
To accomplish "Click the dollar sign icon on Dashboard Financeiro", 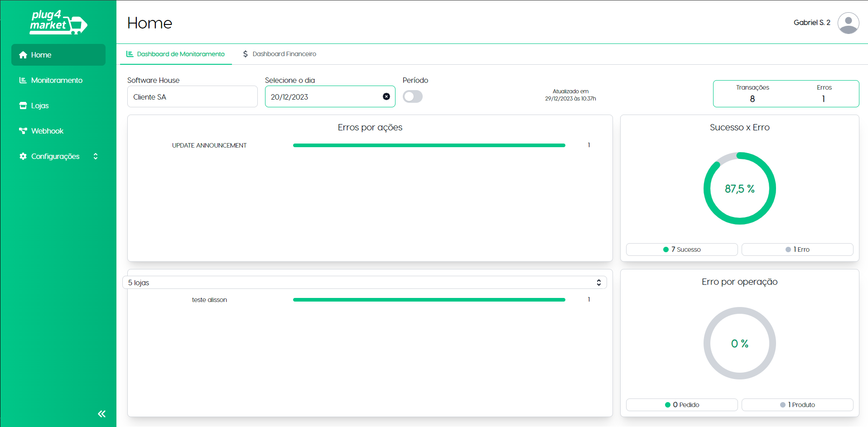I will point(245,54).
